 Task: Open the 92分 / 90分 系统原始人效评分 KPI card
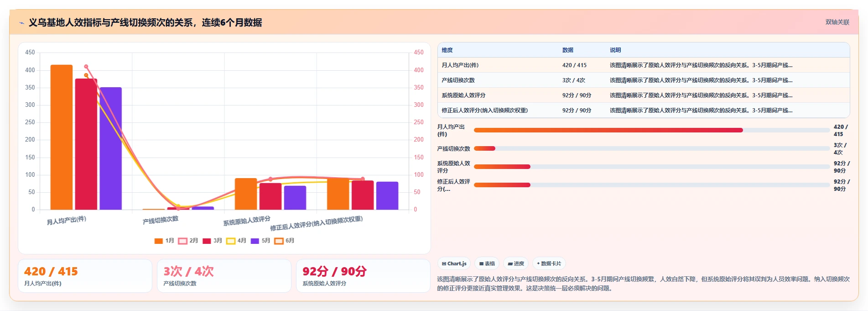(363, 276)
